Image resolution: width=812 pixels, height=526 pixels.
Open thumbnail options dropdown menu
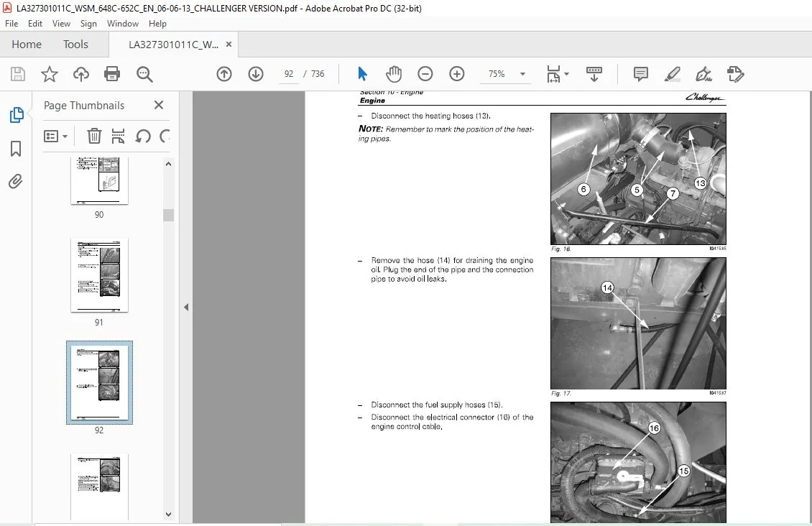(56, 136)
